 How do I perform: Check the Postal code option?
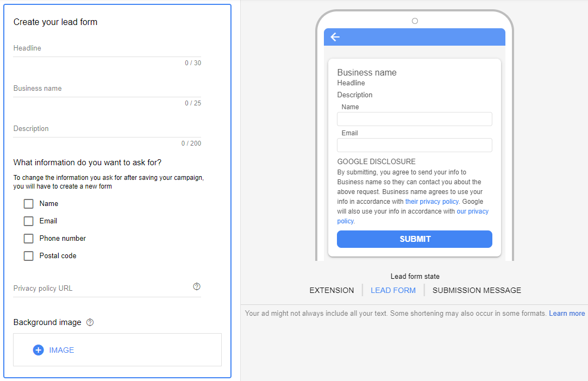coord(28,255)
